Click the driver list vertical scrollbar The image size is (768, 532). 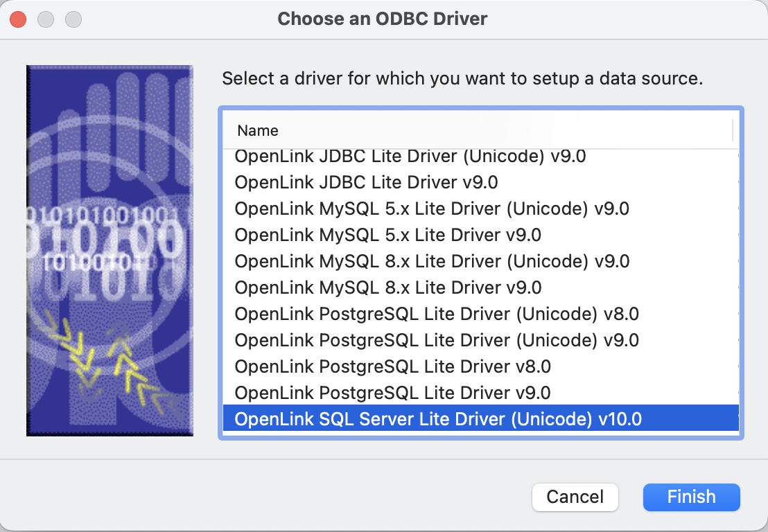739,277
